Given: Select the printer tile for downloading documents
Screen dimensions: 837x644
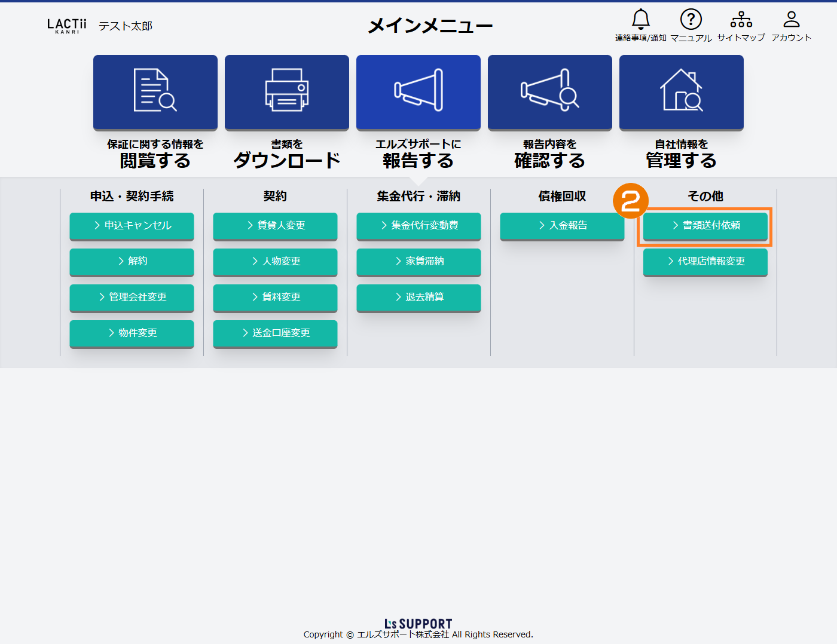Looking at the screenshot, I should [x=287, y=92].
